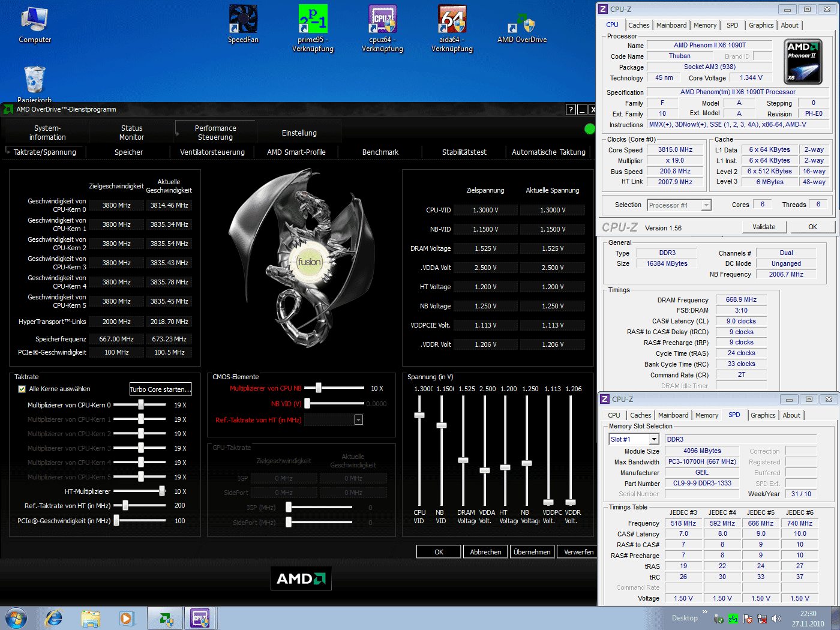Click the Part Number CL9-9-9 DDR3-1333
Screen dimensions: 840x630
pyautogui.click(x=702, y=483)
